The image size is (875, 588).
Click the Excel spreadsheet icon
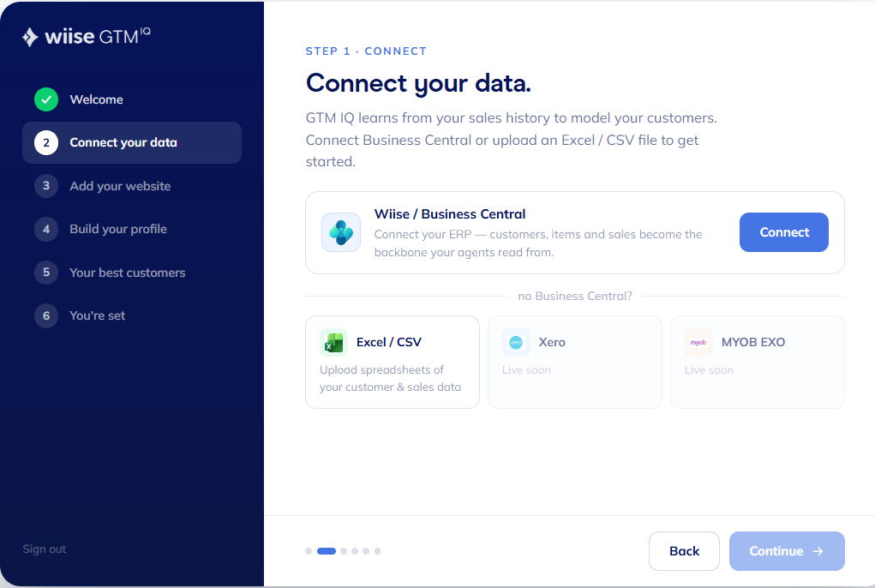(333, 343)
